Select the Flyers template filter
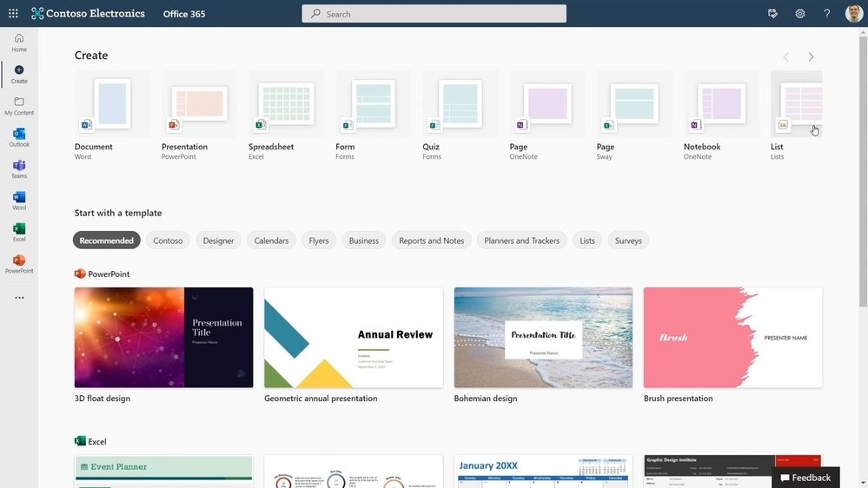Image resolution: width=868 pixels, height=488 pixels. pyautogui.click(x=319, y=241)
